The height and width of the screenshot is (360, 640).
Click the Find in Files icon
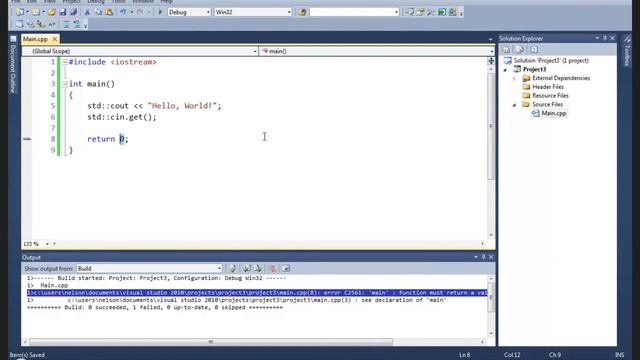(302, 12)
